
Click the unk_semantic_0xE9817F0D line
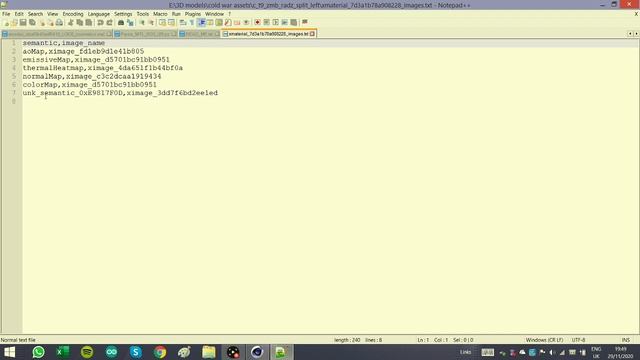pos(120,93)
